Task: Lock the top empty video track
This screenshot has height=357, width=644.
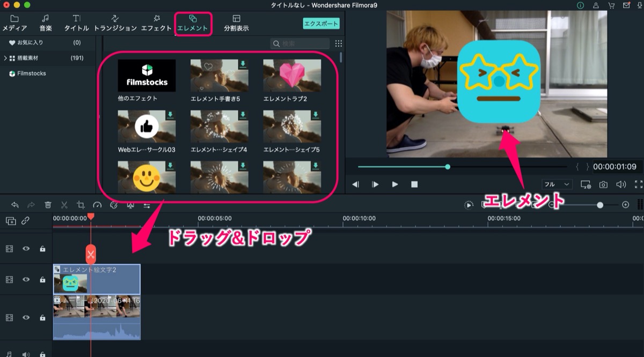Action: coord(42,249)
